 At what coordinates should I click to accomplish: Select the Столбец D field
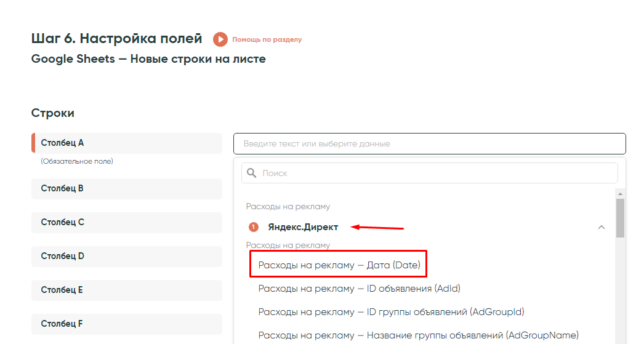click(127, 256)
